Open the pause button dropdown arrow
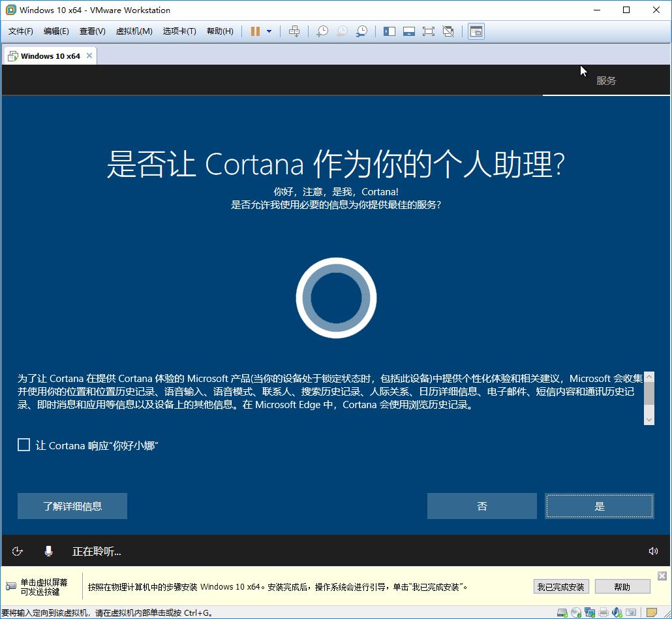The width and height of the screenshot is (672, 619). (269, 31)
